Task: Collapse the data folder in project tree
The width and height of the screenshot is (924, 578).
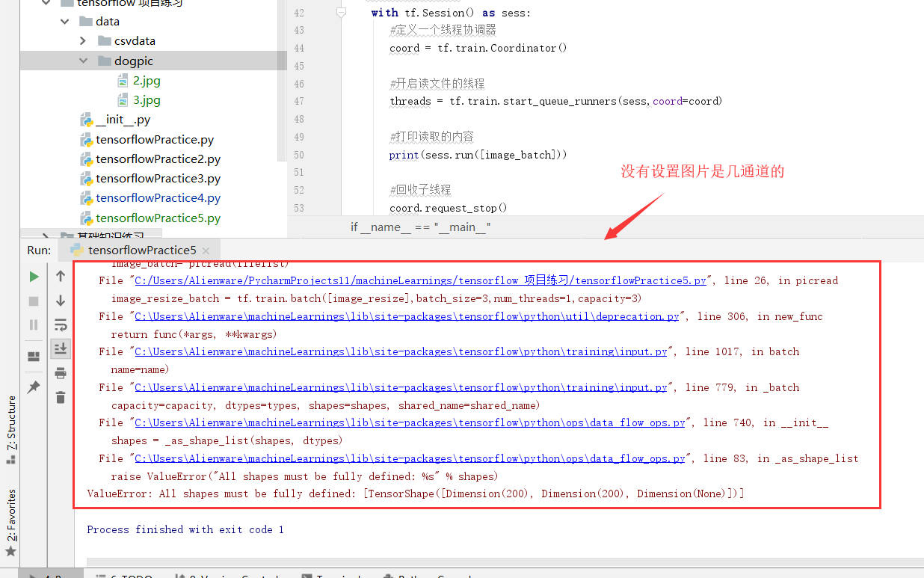Action: [x=65, y=22]
